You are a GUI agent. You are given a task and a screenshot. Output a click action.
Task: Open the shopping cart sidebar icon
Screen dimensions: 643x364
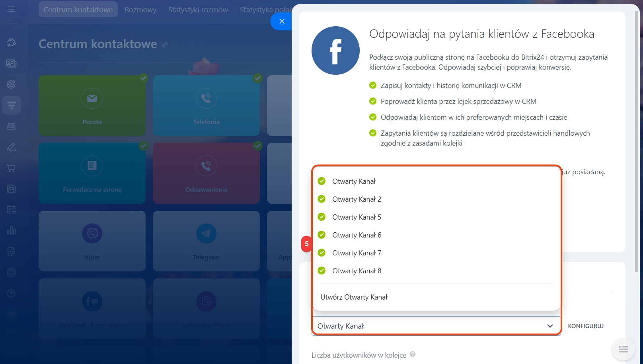[11, 168]
